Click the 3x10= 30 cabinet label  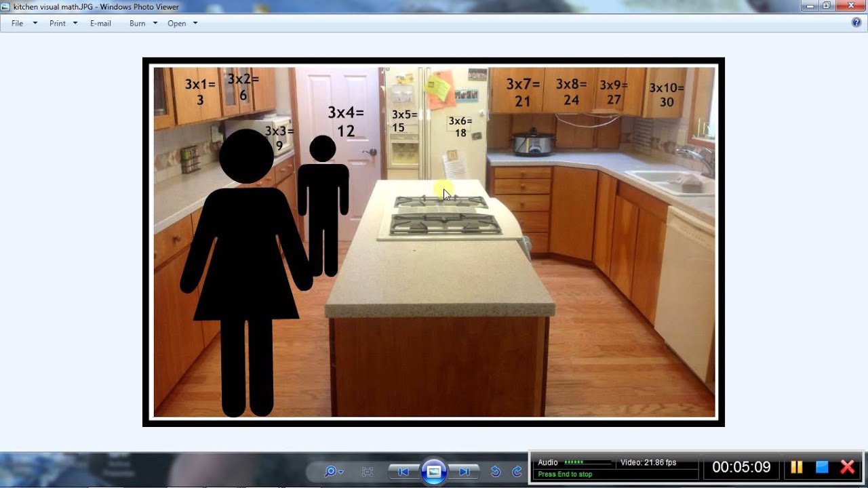[x=667, y=95]
